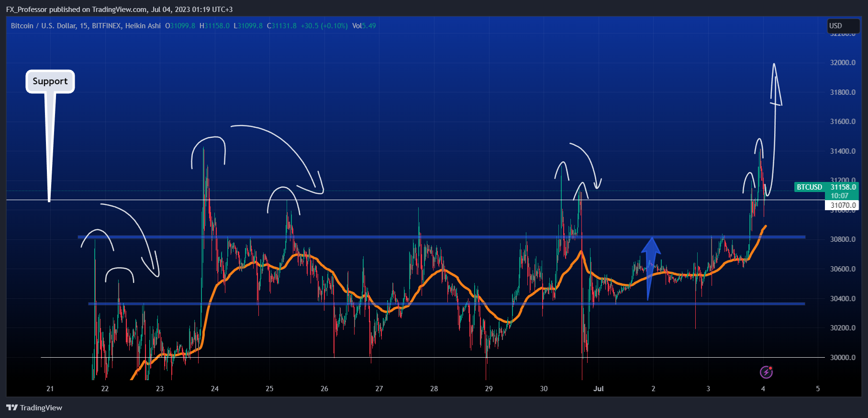This screenshot has width=868, height=418.
Task: Click date label 4 on time axis
Action: [x=763, y=389]
